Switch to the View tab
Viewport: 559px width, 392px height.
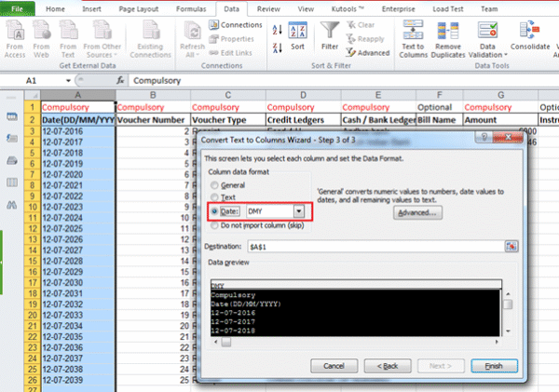tap(306, 9)
